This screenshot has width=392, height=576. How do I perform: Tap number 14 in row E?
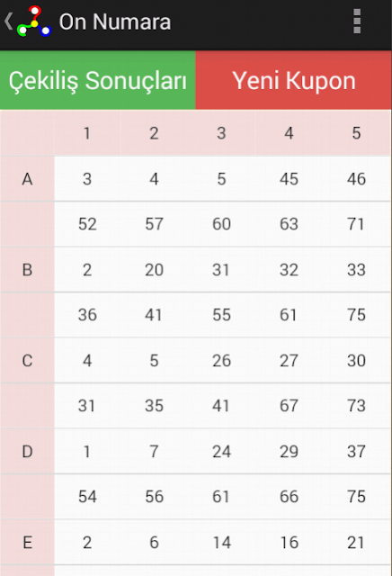click(221, 542)
